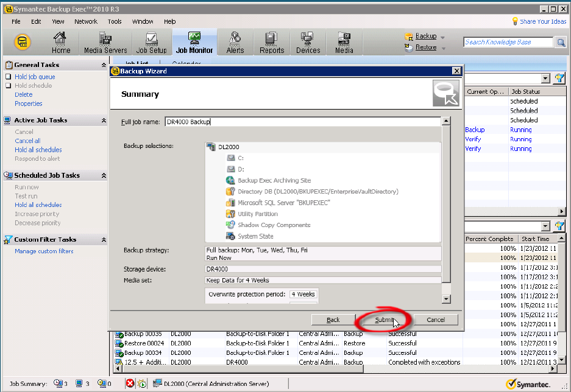The width and height of the screenshot is (571, 392).
Task: Collapse the Custom Filter Tasks section
Action: pos(104,240)
